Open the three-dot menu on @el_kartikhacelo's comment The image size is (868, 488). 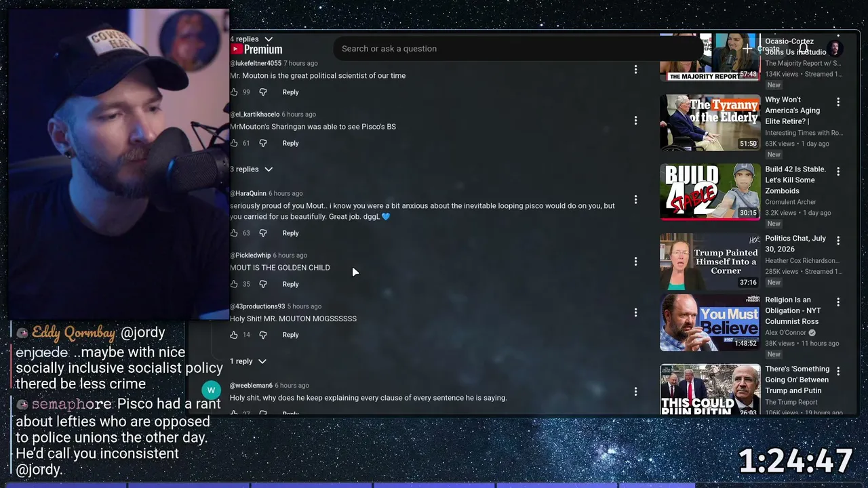(635, 121)
